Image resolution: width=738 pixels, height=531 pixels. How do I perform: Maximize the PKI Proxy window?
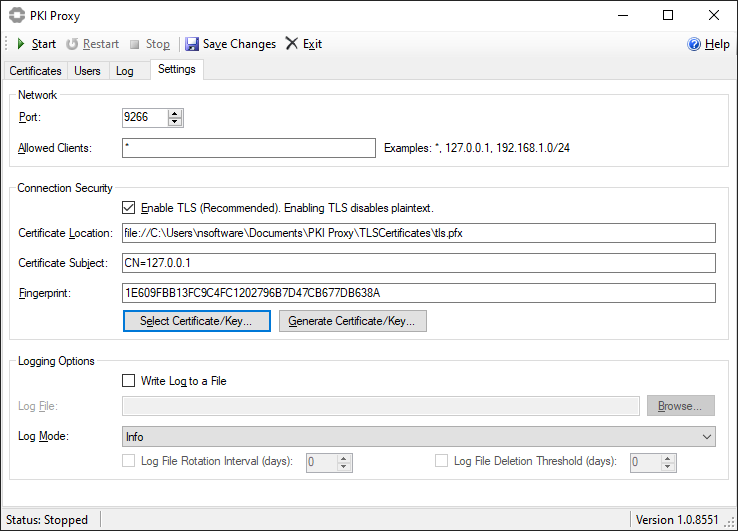tap(668, 16)
